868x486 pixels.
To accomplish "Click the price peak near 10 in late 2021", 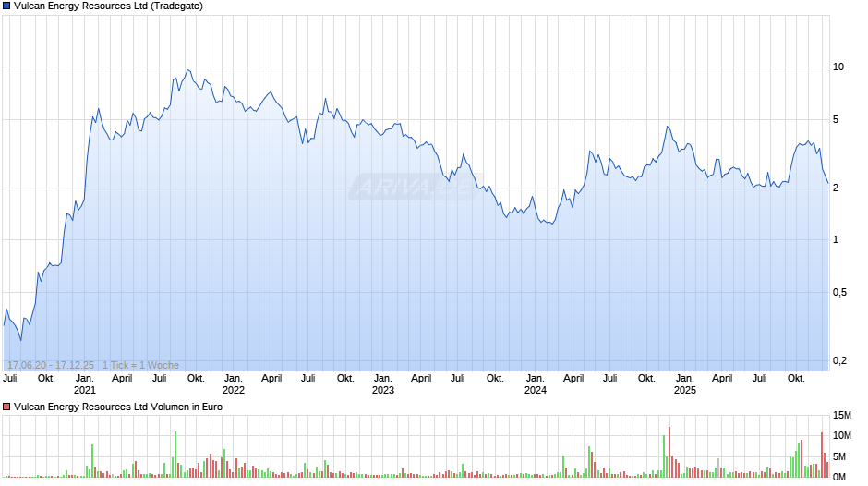I will pos(188,70).
